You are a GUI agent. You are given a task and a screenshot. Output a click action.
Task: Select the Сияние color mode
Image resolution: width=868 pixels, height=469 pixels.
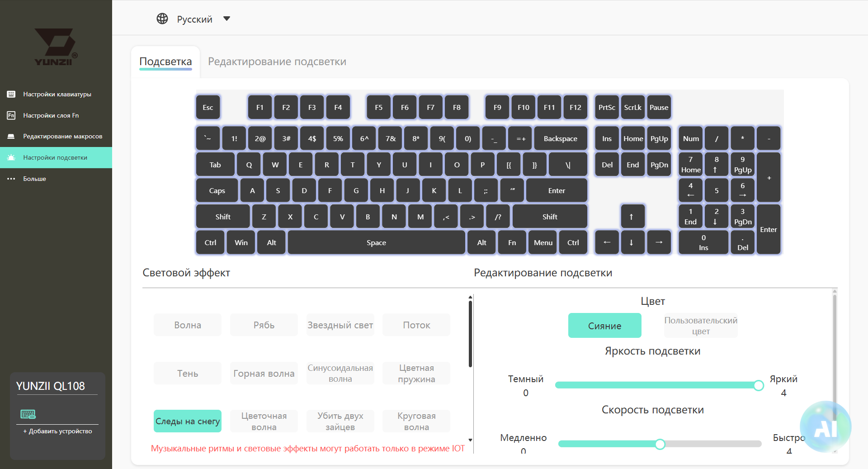[604, 326]
